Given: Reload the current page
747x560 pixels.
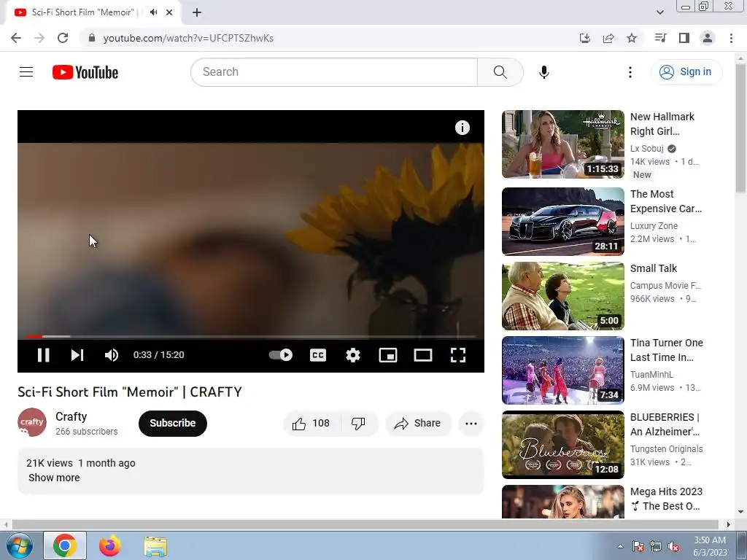Looking at the screenshot, I should pos(63,38).
